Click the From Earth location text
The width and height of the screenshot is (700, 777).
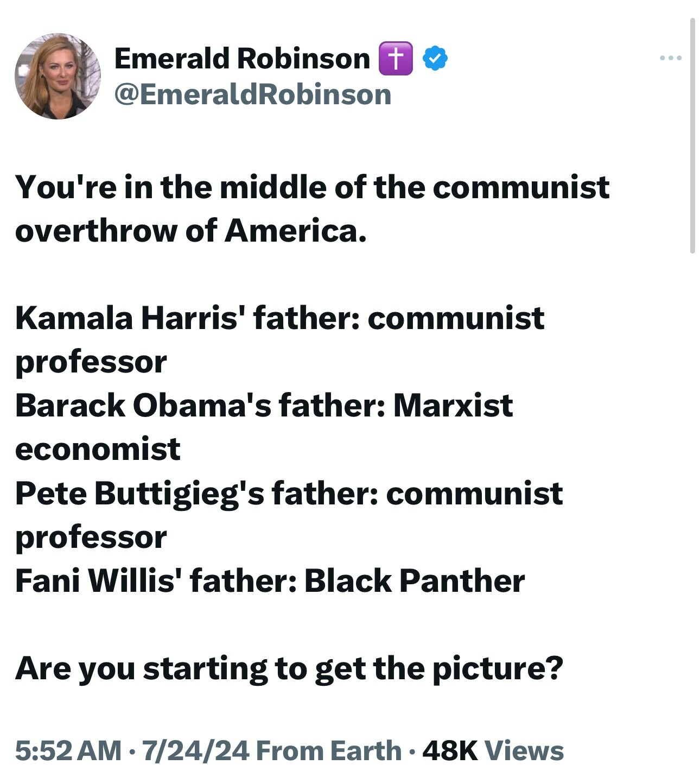click(x=328, y=750)
